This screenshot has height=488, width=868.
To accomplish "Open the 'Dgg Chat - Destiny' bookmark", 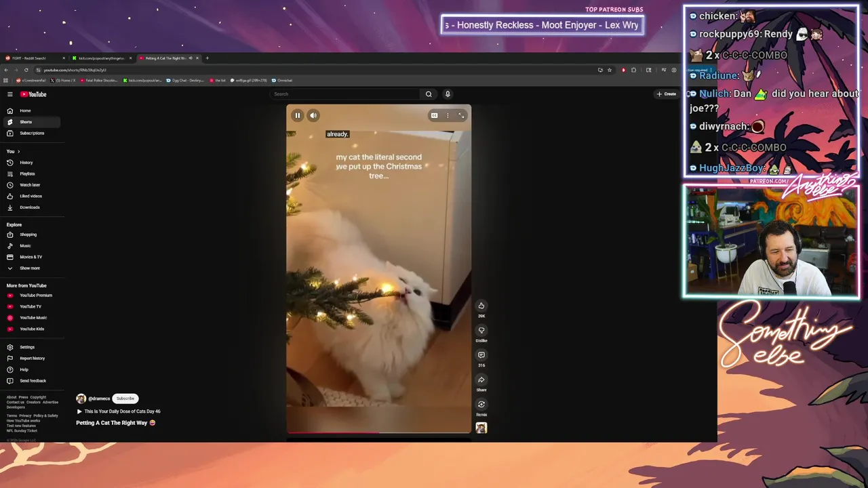I will click(x=186, y=80).
